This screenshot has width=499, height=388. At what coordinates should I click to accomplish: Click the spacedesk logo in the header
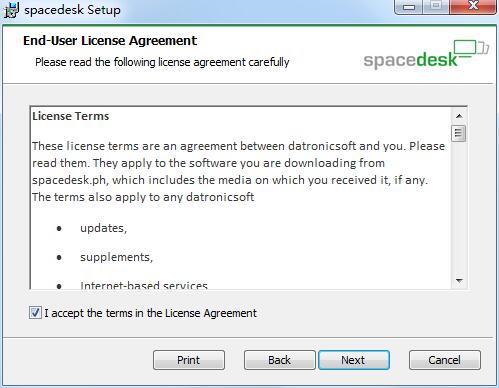click(426, 55)
